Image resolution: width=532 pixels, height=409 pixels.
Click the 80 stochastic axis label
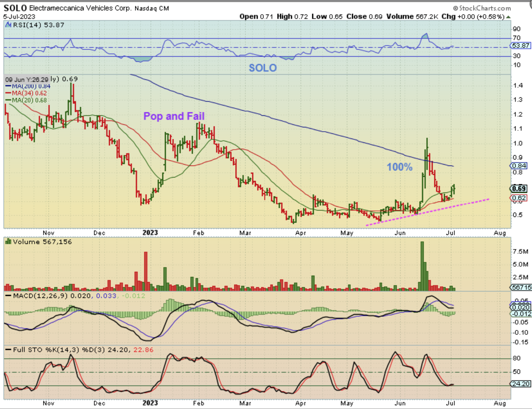[517, 358]
